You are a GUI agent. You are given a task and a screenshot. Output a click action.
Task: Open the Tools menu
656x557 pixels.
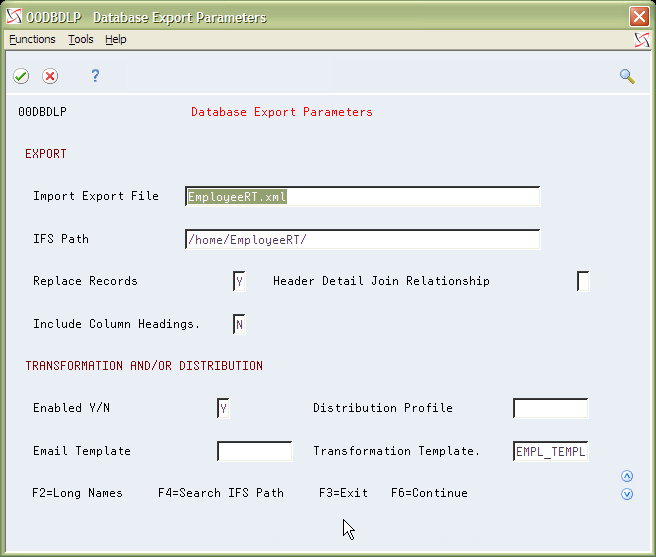(x=81, y=39)
